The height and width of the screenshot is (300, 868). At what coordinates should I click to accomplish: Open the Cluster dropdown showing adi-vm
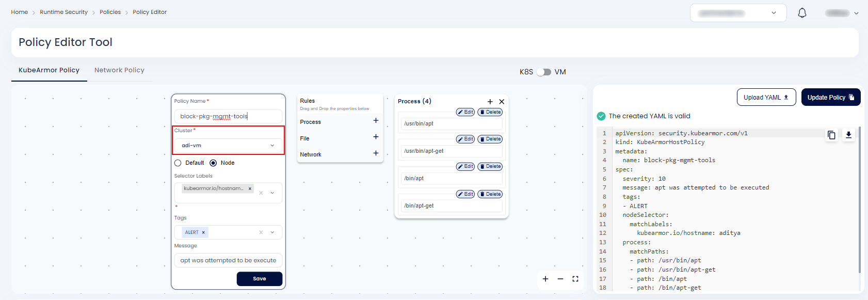pyautogui.click(x=228, y=146)
